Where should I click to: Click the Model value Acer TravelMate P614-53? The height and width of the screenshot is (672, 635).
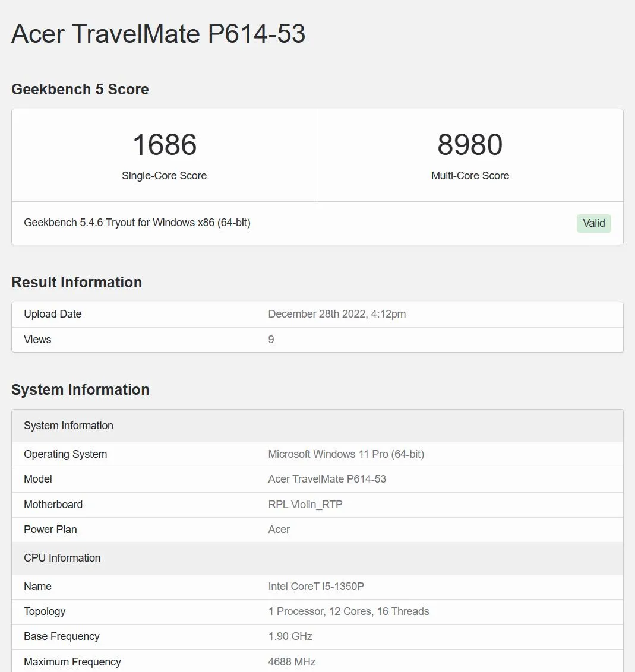point(327,479)
